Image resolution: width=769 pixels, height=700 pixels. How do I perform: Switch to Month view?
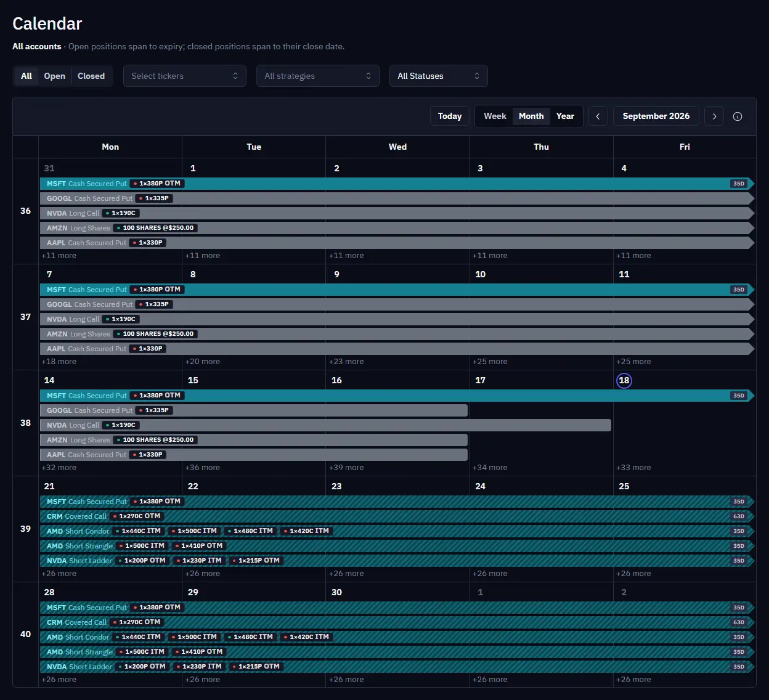pos(531,116)
